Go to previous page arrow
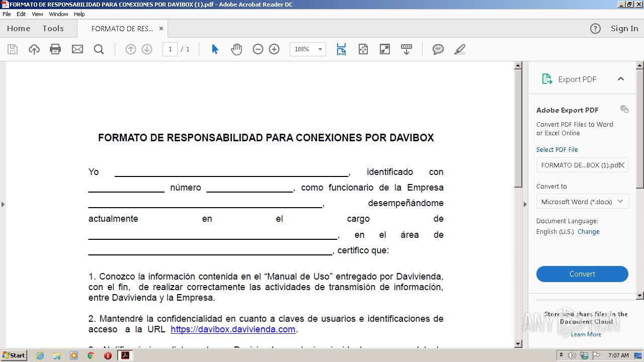Screen dimensions: 644x362 [x=131, y=49]
